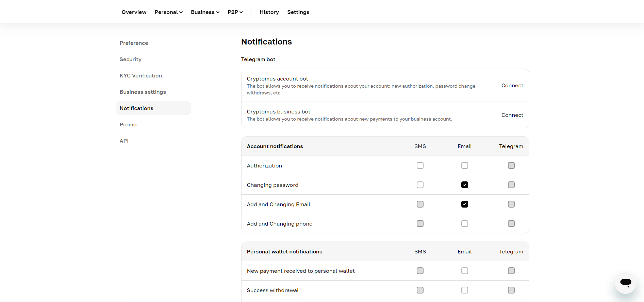The height and width of the screenshot is (302, 644).
Task: Click the Account notifications table header
Action: point(275,146)
